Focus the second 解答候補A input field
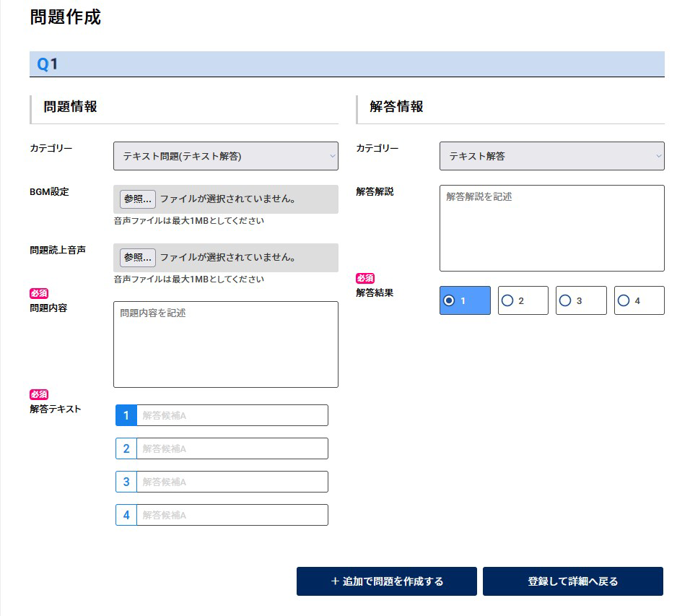This screenshot has width=690, height=616. point(232,448)
